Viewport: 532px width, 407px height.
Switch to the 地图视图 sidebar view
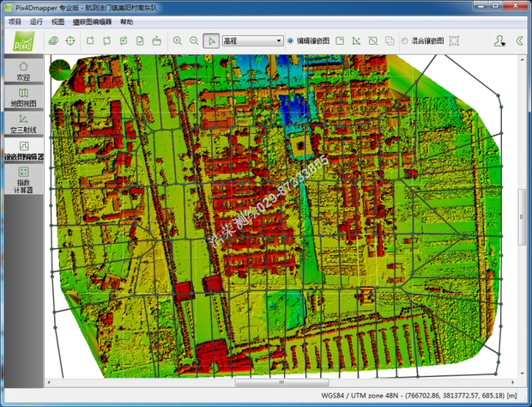coord(24,97)
